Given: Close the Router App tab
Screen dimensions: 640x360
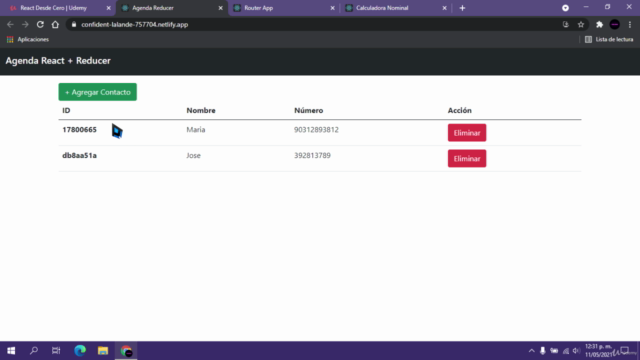Looking at the screenshot, I should coord(332,8).
